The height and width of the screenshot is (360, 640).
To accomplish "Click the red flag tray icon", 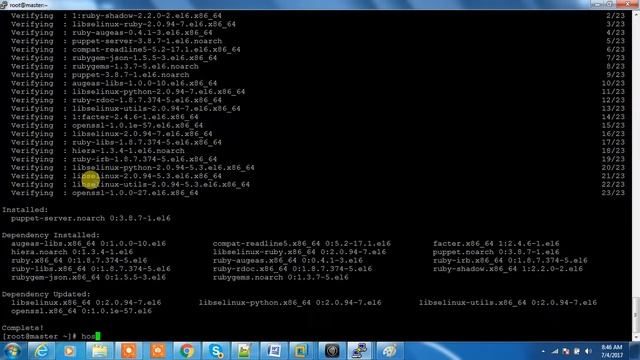I will click(x=566, y=351).
